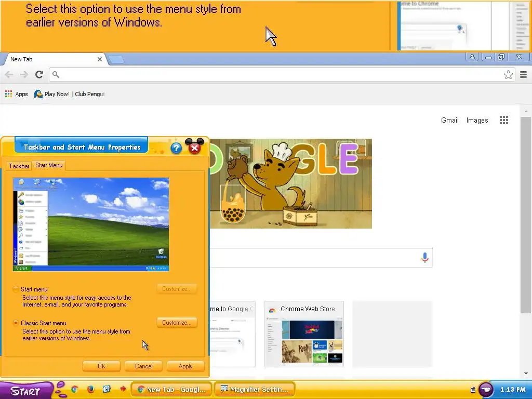
Task: Click the small tray icon left of the purple icon
Action: [x=473, y=390]
